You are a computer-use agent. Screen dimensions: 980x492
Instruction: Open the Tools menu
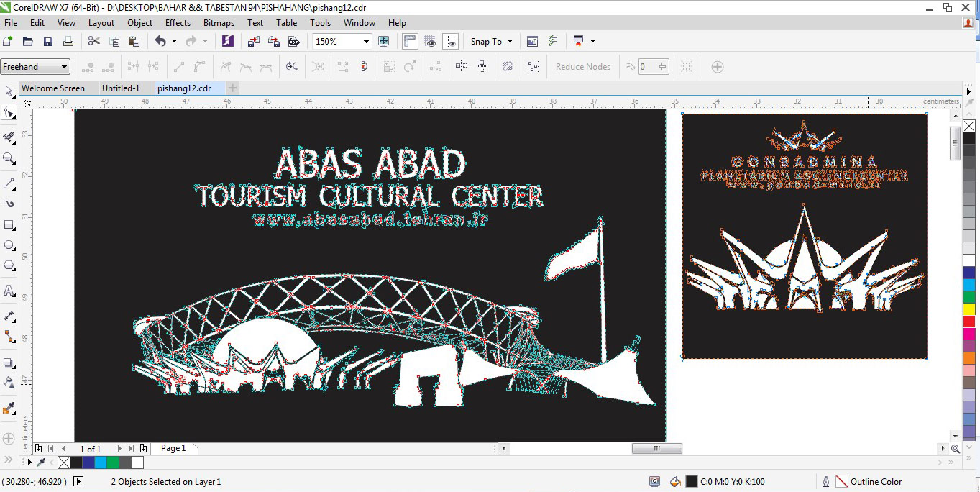pyautogui.click(x=321, y=23)
